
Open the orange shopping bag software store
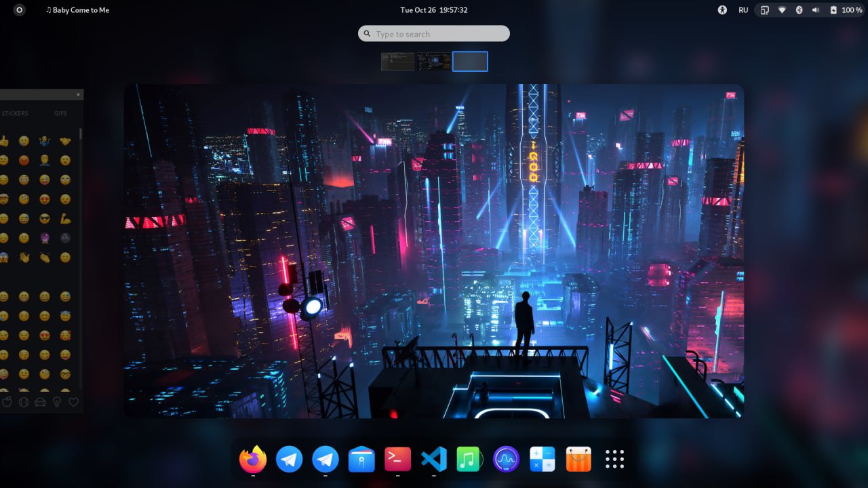coord(578,460)
